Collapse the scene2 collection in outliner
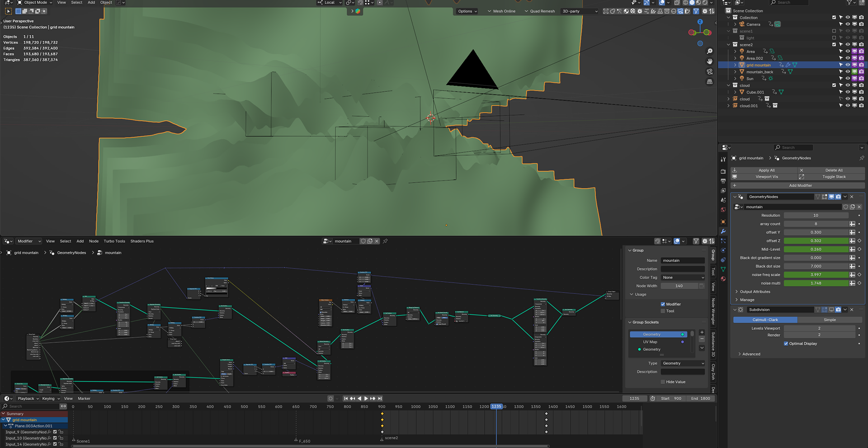Viewport: 868px width, 448px height. [728, 45]
